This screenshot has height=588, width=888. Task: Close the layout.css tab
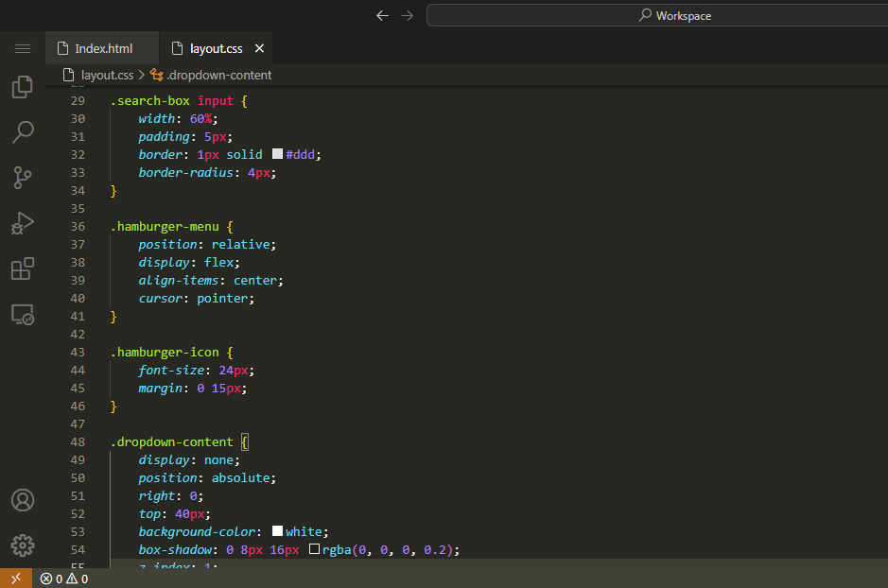tap(260, 48)
